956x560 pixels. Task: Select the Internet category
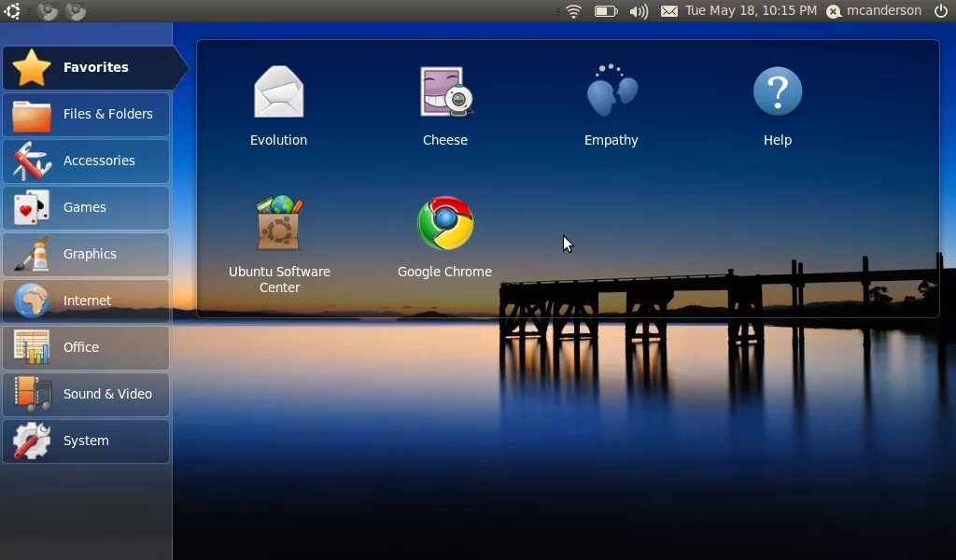(86, 301)
